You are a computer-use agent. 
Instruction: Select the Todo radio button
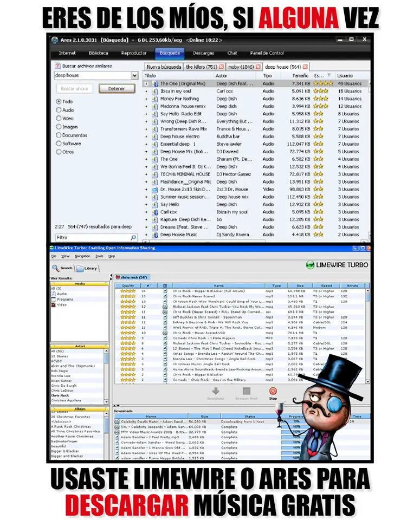pyautogui.click(x=59, y=101)
